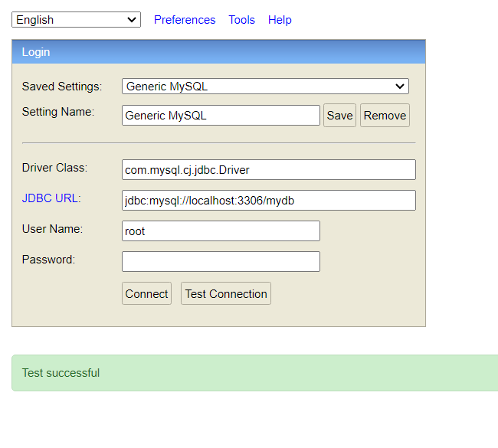Remove the Generic MySQL setting
498x448 pixels.
pos(385,115)
